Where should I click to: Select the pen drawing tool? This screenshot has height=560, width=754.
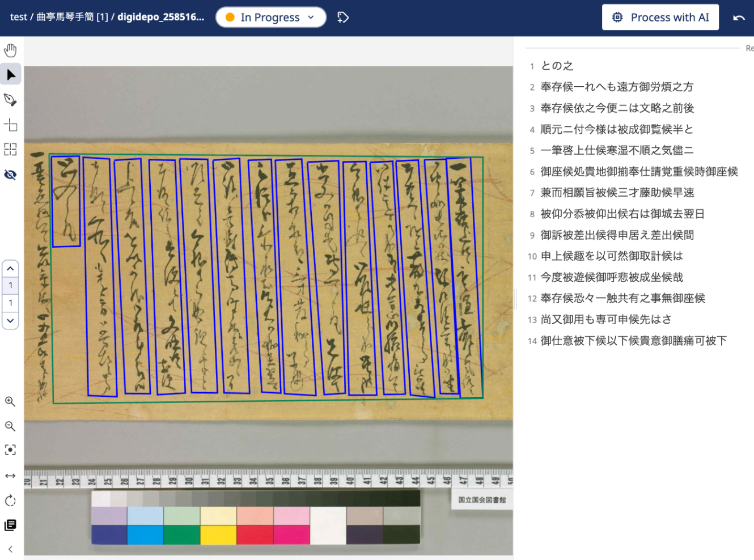10,100
